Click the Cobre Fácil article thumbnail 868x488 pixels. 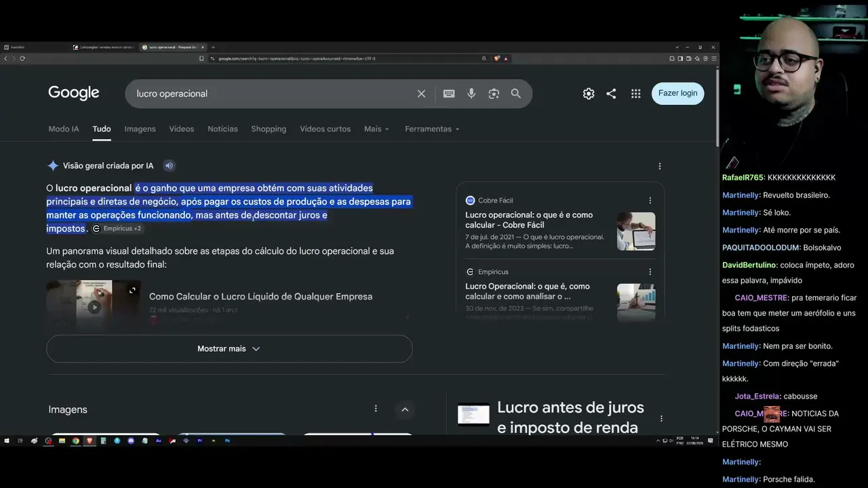pos(636,231)
